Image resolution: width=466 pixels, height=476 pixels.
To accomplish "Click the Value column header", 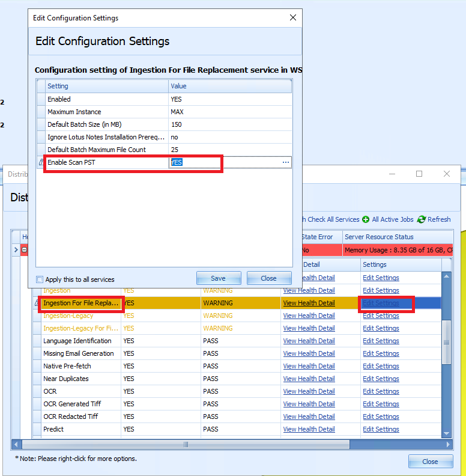I will tap(230, 86).
